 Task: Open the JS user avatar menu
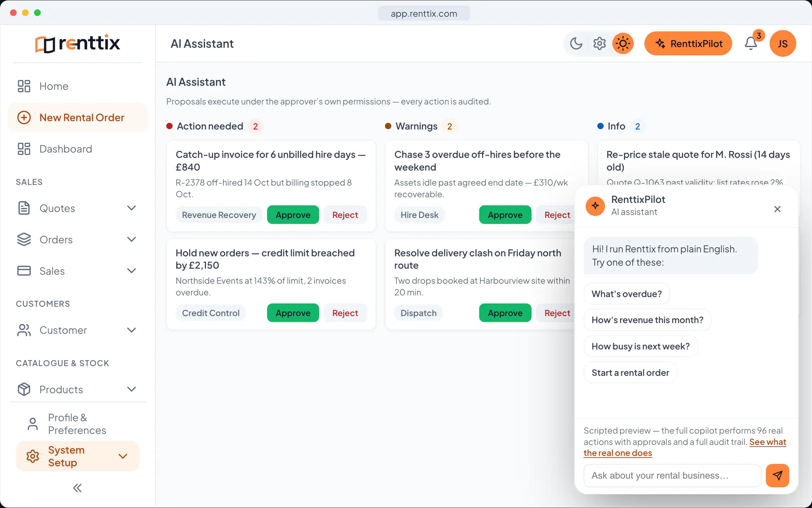tap(782, 44)
